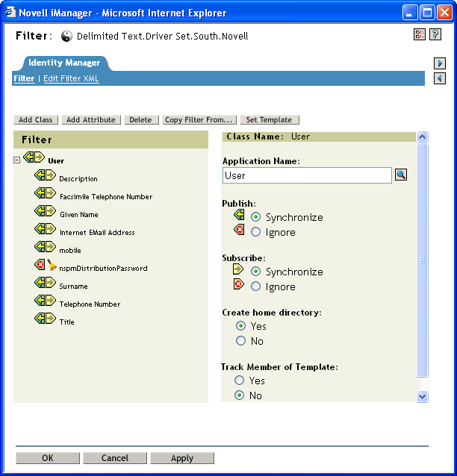Open the Identity Manager tab
Image resolution: width=457 pixels, height=476 pixels.
click(64, 63)
